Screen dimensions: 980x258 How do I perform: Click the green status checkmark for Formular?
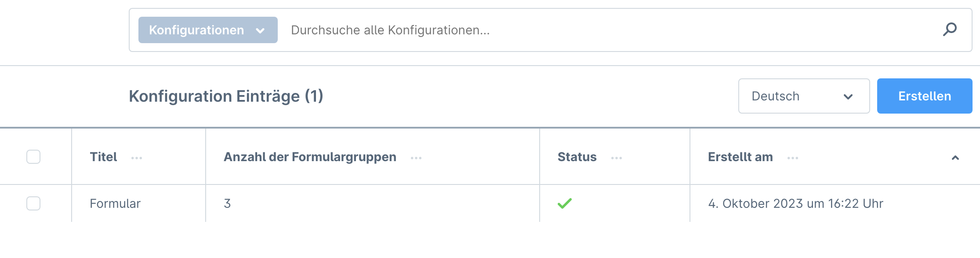(565, 203)
